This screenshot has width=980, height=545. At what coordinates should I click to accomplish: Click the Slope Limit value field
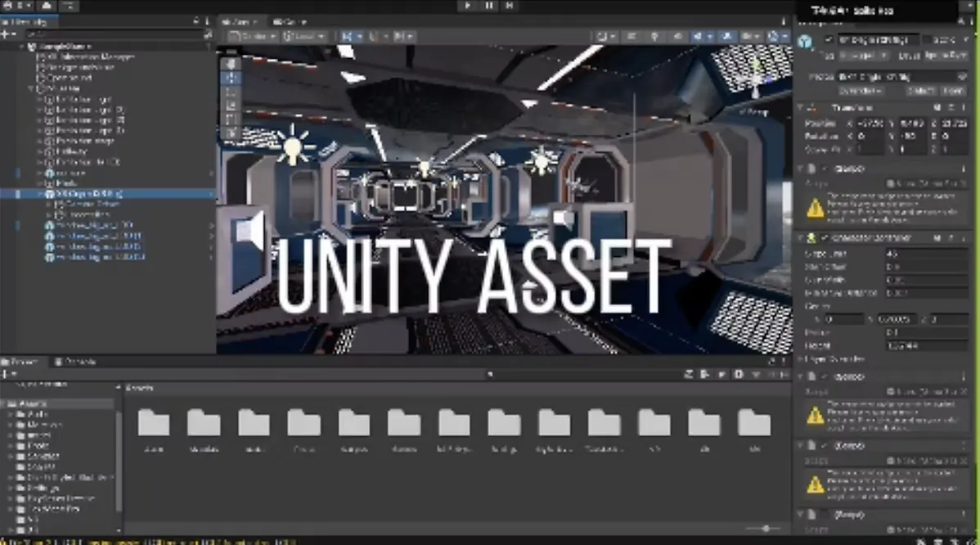[x=926, y=254]
